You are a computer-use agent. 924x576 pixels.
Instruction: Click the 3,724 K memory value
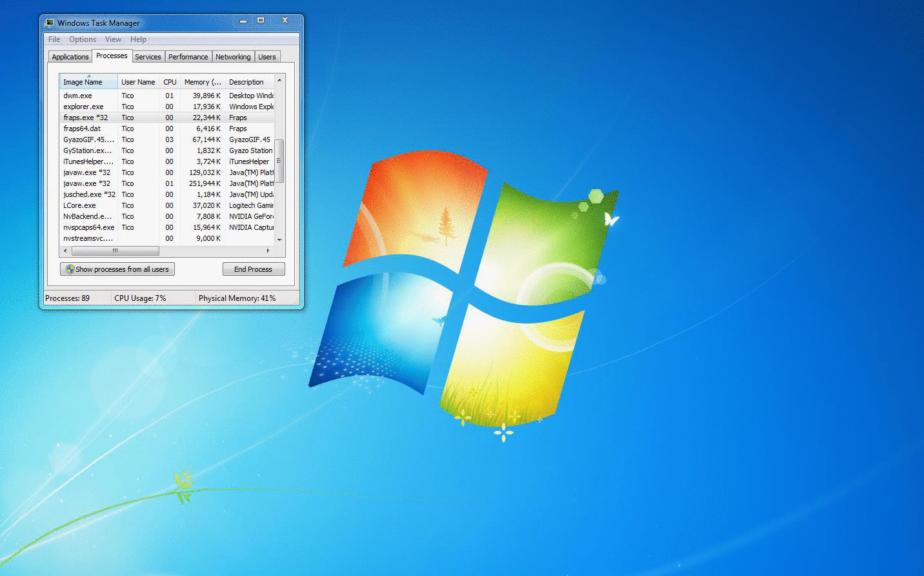coord(208,161)
